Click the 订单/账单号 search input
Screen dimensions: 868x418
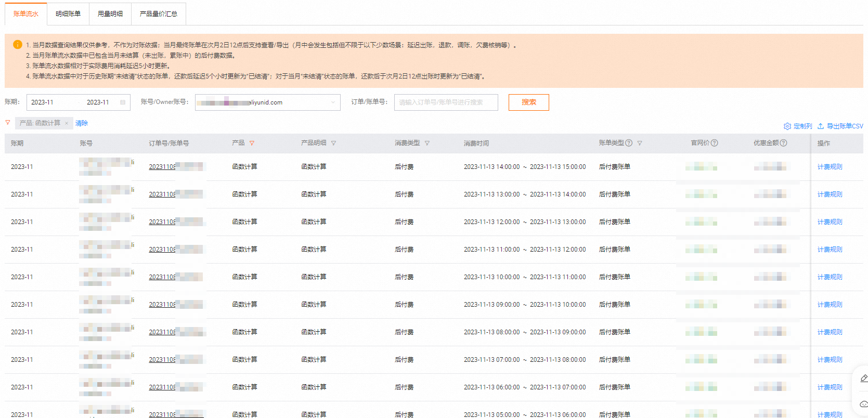(446, 102)
